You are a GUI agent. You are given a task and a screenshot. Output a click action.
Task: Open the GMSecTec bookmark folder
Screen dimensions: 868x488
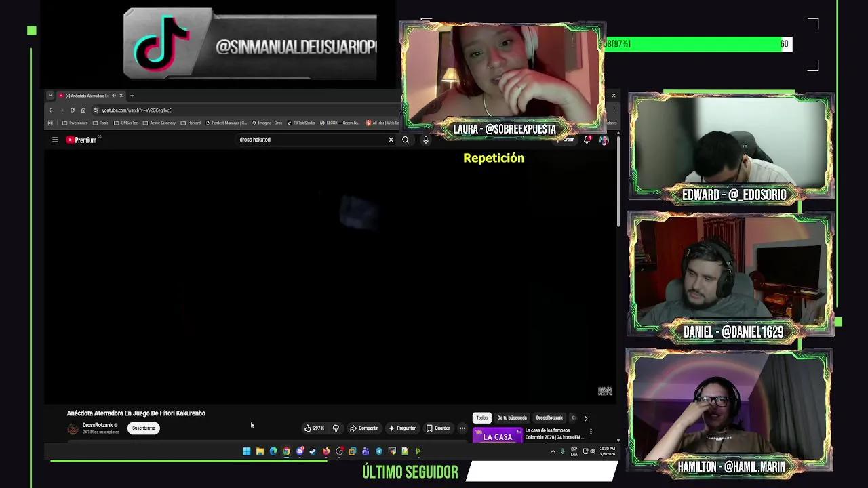[125, 123]
